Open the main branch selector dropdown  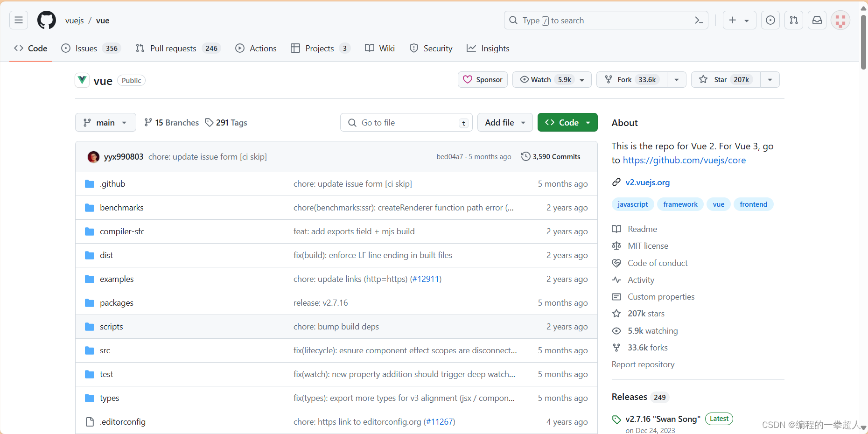click(x=105, y=122)
